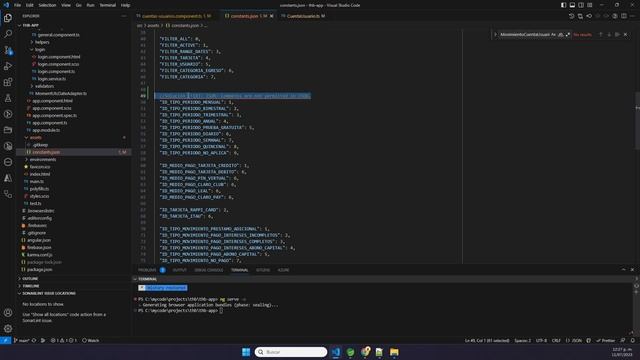Open the Run menu
Viewport: 640px width, 360px height.
click(91, 5)
